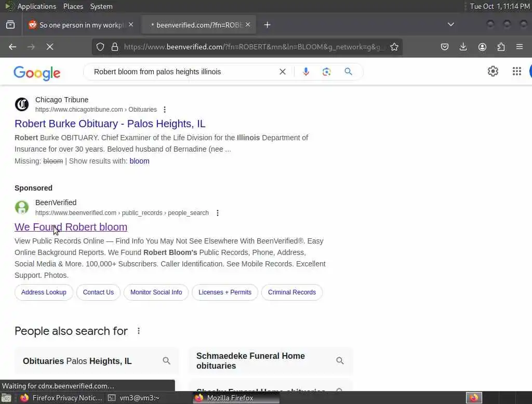Submit search with magnifier icon
The image size is (532, 404).
click(x=348, y=72)
